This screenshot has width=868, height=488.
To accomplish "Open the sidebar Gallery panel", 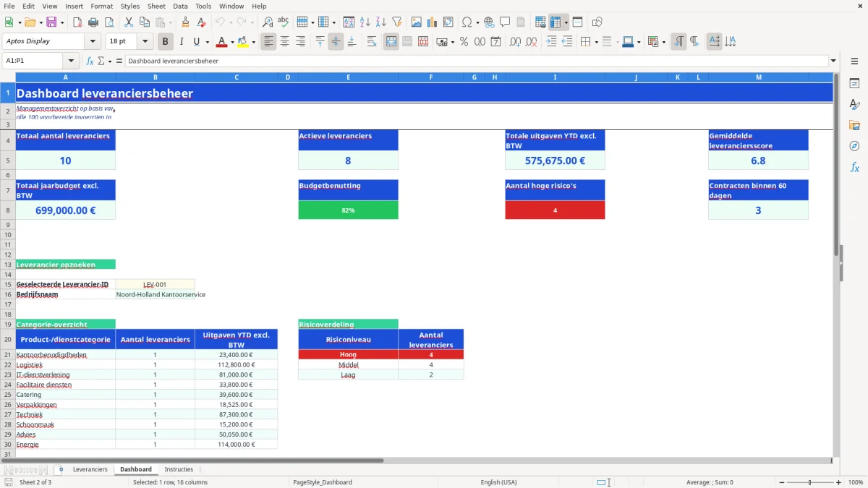I will coord(854,125).
